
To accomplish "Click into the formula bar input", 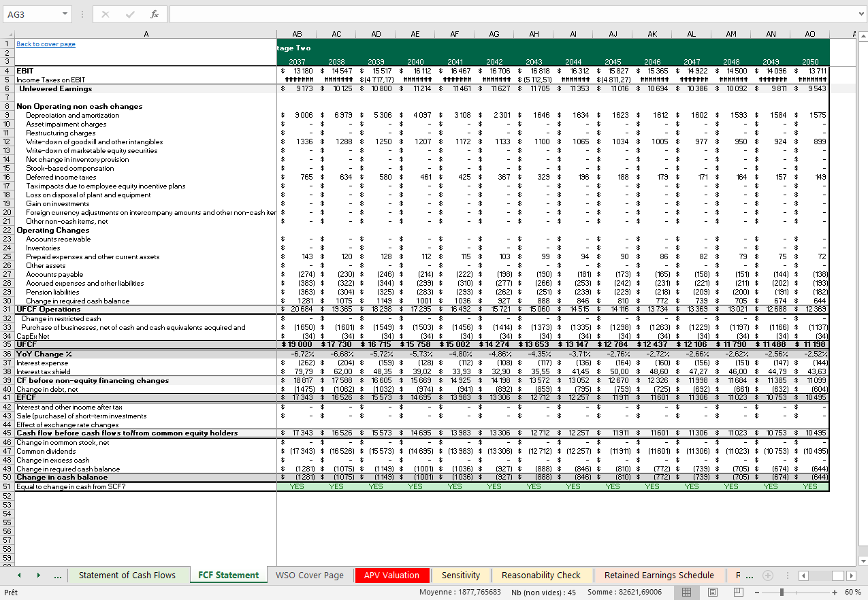I will tap(511, 14).
